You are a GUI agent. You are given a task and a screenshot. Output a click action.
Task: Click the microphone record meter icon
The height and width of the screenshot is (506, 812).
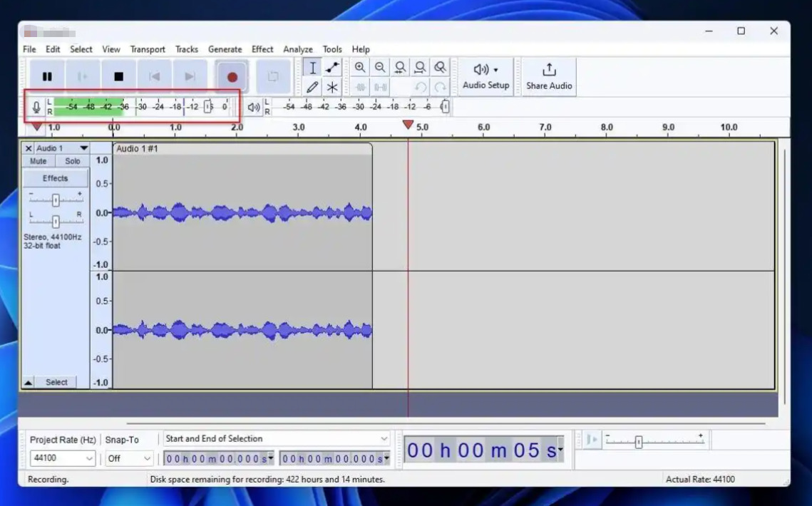point(36,107)
